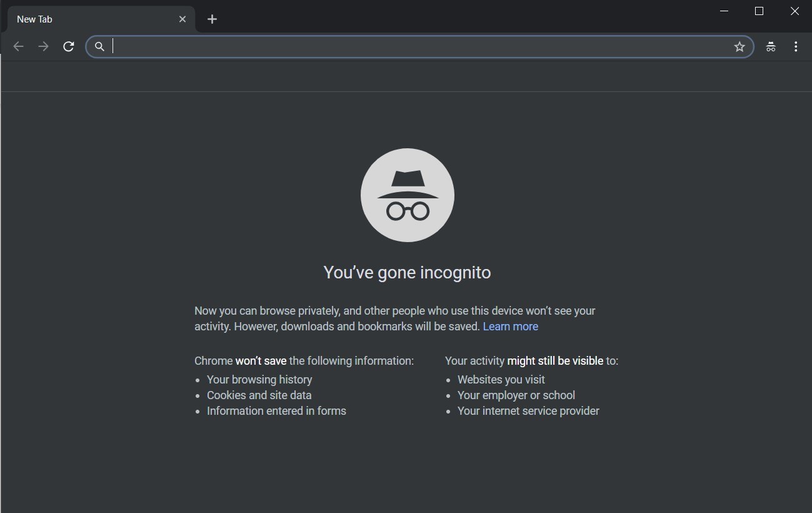Follow the Learn more link

pos(510,326)
